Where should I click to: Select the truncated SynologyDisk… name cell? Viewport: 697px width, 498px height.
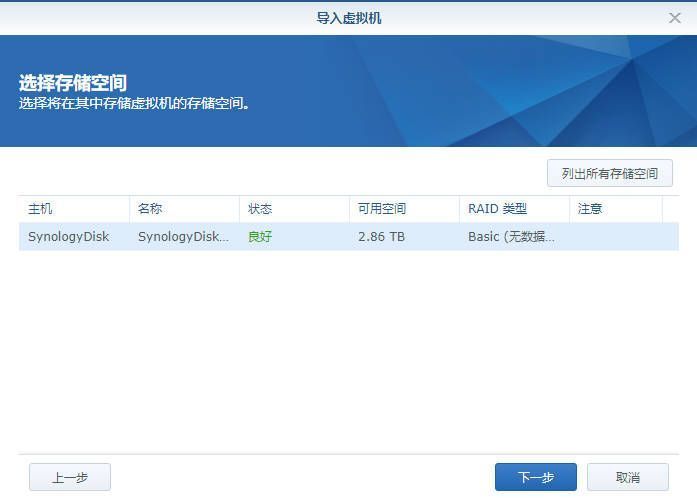click(x=183, y=237)
